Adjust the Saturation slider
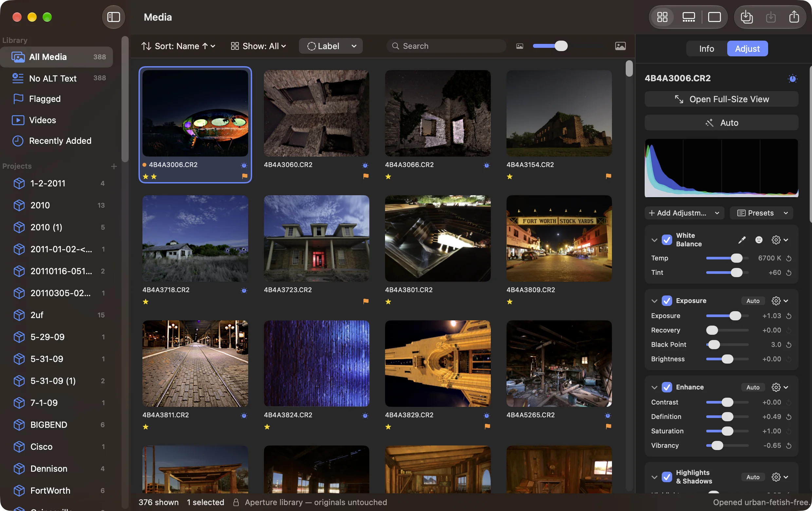The width and height of the screenshot is (812, 511). tap(727, 431)
